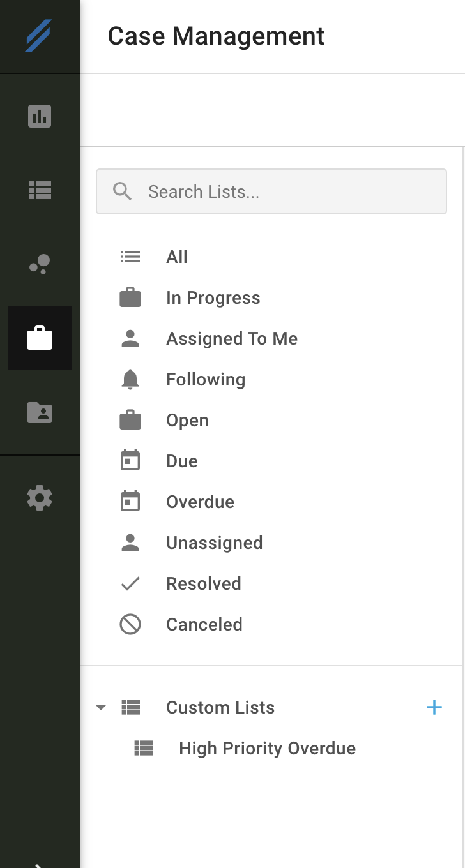The image size is (465, 868).
Task: Open the High Priority Overdue custom list
Action: click(267, 748)
